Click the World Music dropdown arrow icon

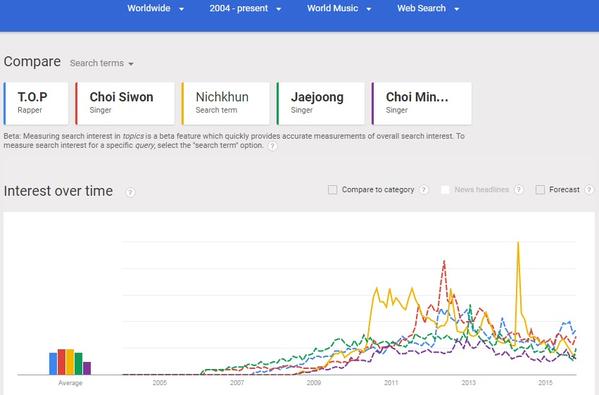[369, 9]
